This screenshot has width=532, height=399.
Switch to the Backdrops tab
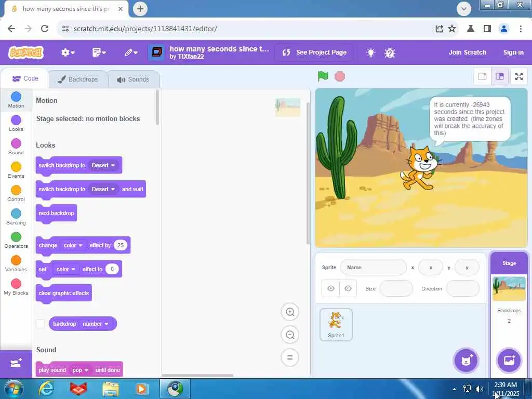[x=78, y=79]
